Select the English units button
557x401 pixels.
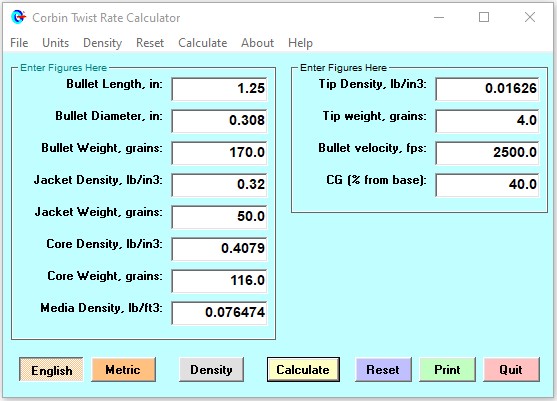(x=51, y=370)
